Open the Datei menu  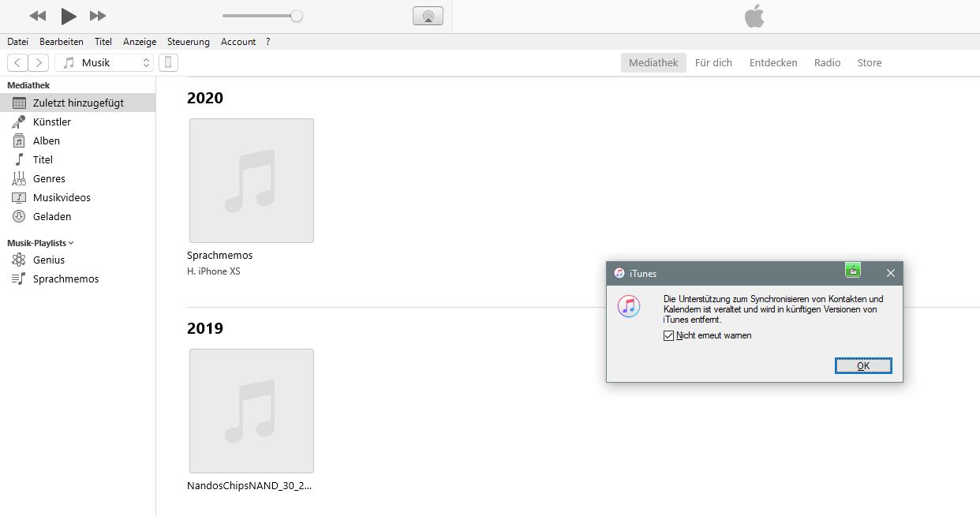17,42
